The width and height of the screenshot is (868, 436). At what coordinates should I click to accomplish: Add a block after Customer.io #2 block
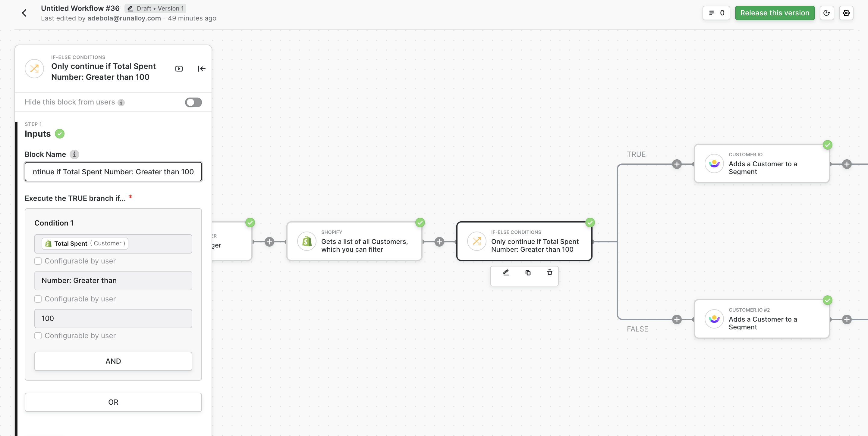coord(847,319)
